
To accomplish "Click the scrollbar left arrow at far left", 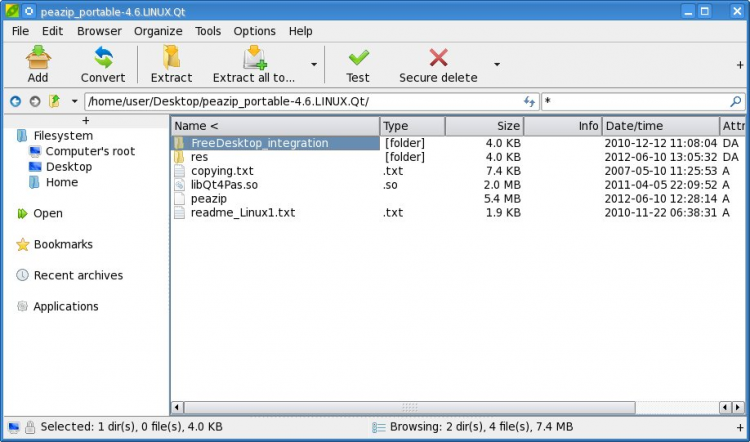I will [177, 408].
